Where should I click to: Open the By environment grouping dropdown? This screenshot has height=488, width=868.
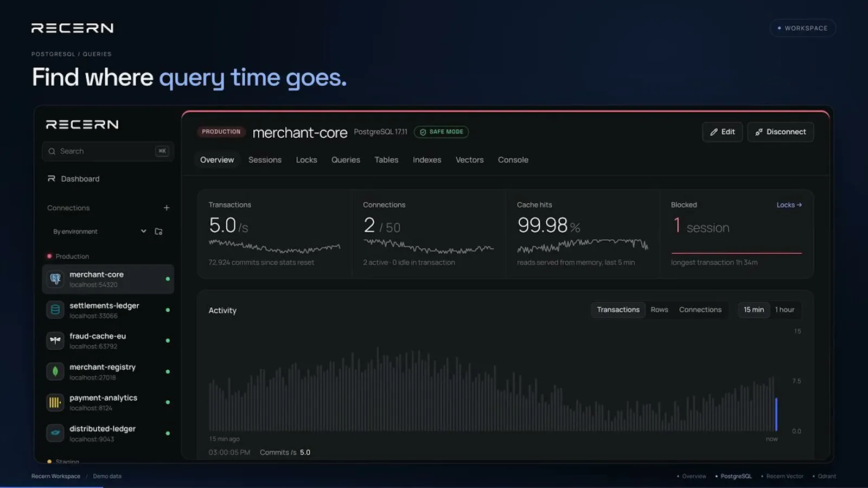100,232
